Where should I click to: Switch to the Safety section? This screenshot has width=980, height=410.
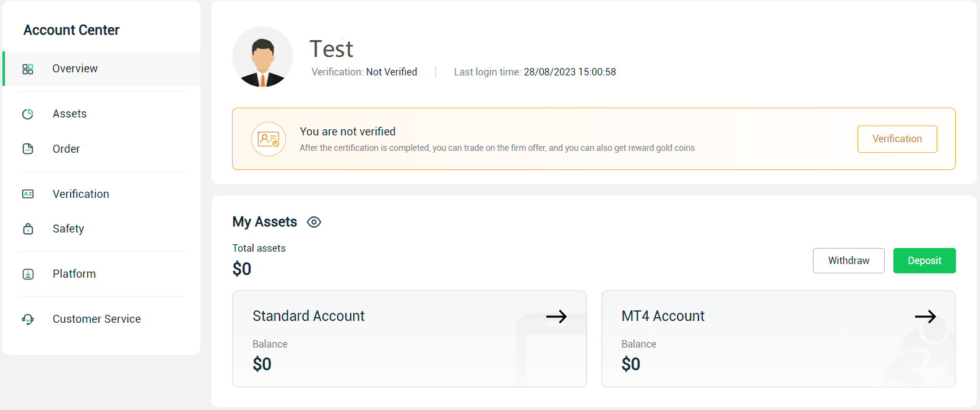pos(68,228)
